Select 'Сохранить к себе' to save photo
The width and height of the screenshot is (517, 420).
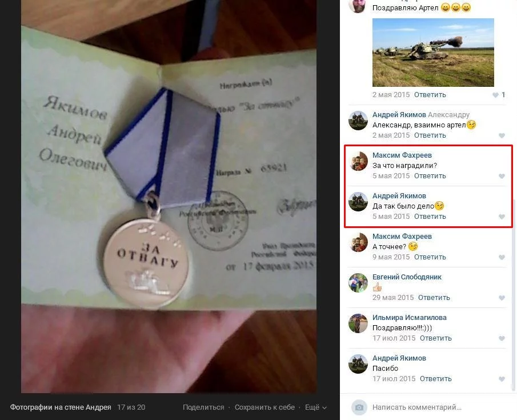(x=264, y=407)
